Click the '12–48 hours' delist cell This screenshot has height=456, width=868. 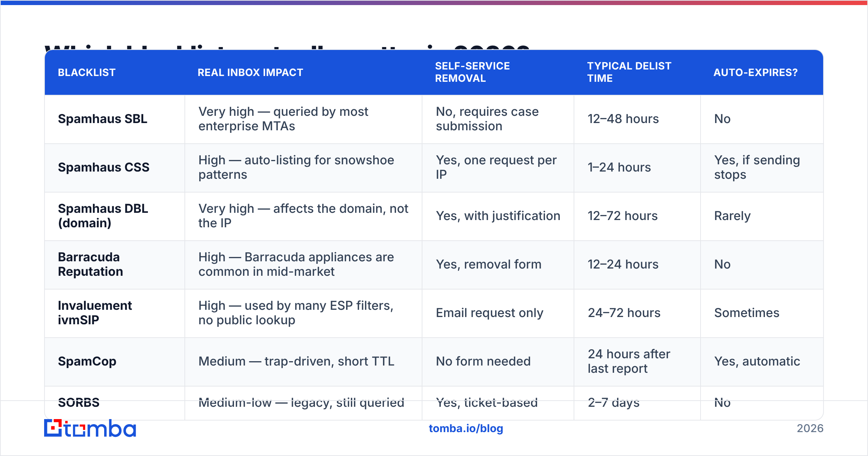(623, 119)
